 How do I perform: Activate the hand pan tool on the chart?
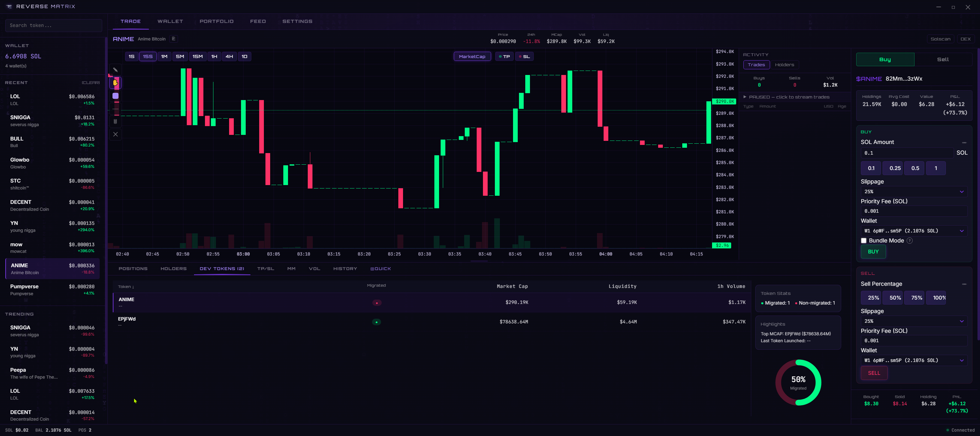pos(115,82)
